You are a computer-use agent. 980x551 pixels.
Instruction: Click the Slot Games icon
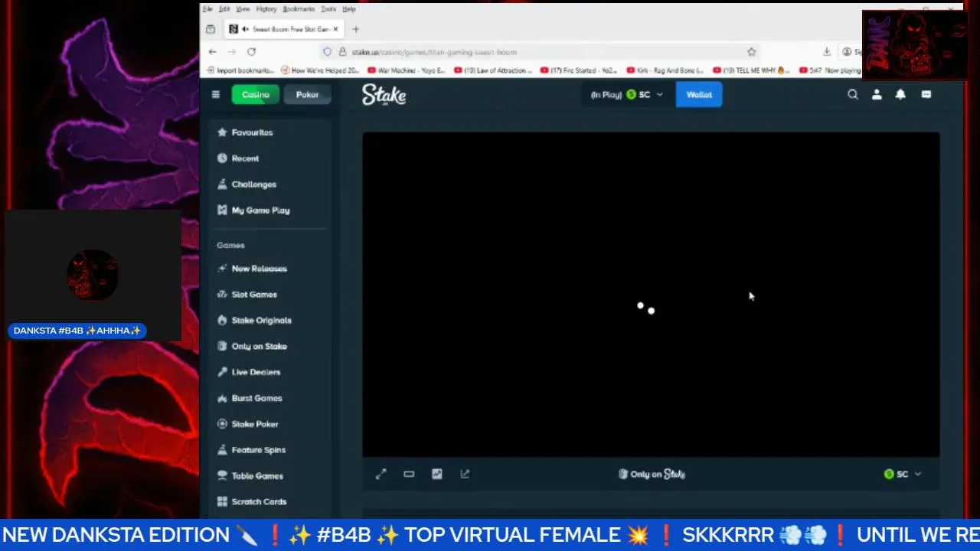222,295
